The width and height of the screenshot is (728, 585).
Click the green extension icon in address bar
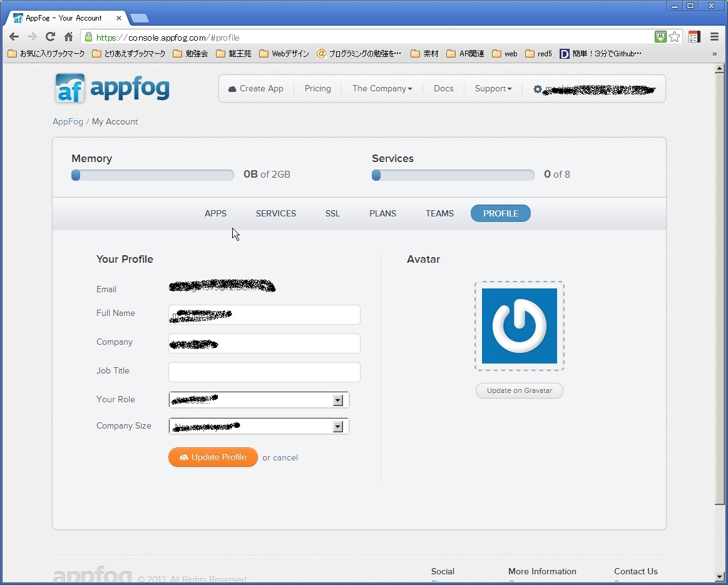point(660,37)
